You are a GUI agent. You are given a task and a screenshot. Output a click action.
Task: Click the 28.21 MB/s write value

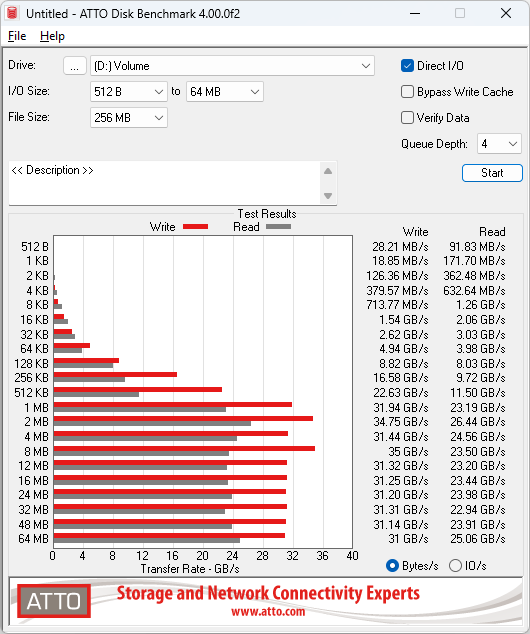coord(400,247)
